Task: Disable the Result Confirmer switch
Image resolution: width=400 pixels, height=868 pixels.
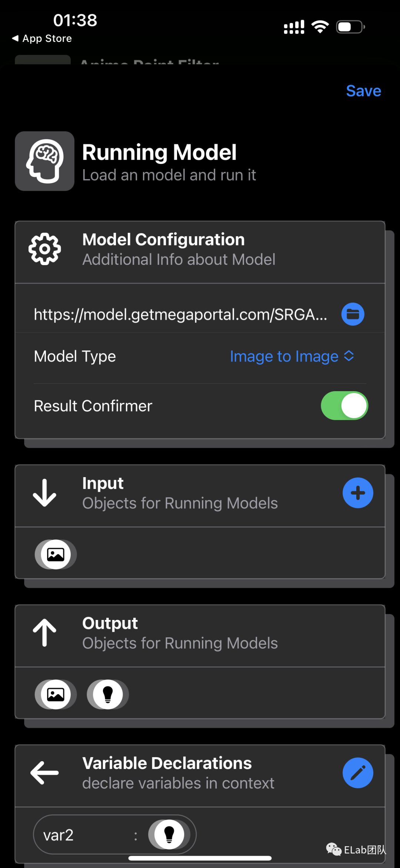Action: coord(344,406)
